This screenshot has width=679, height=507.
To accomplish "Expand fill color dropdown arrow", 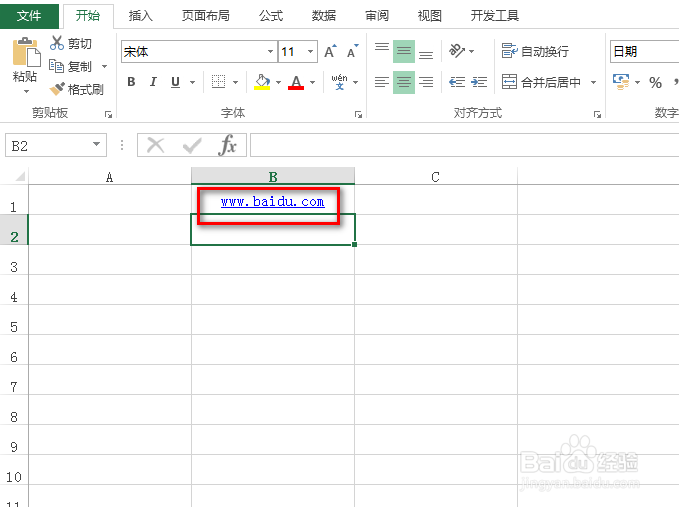I will point(278,82).
